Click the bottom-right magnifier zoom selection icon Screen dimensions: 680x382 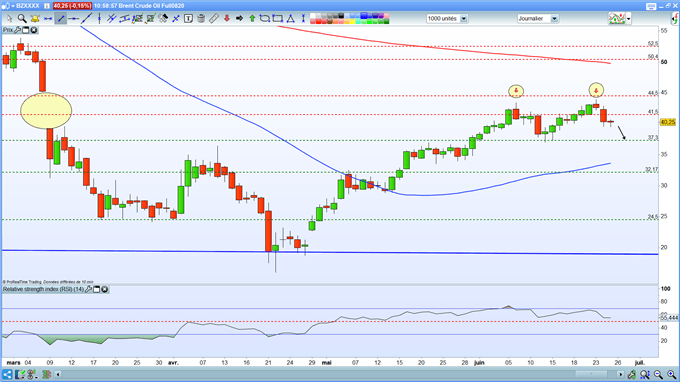pos(645,374)
